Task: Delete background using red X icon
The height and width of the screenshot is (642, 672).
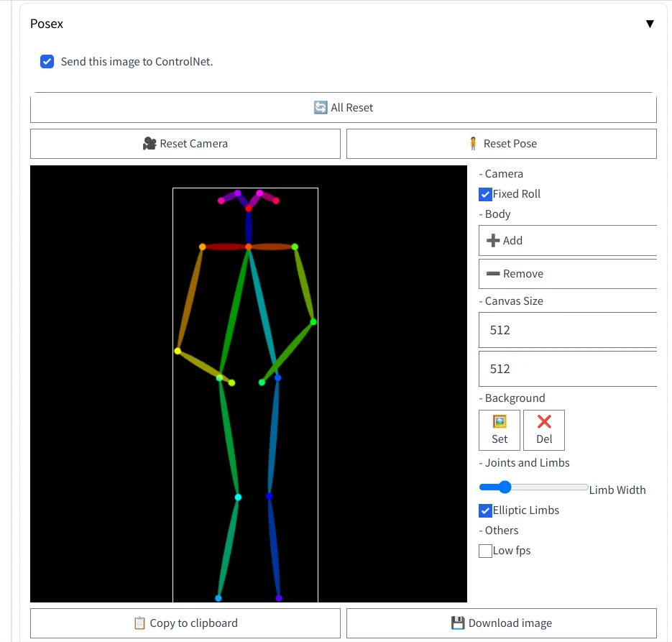Action: point(544,422)
